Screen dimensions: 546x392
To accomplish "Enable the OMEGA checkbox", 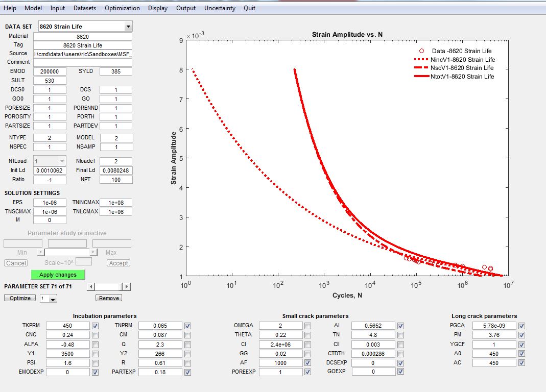I will click(308, 326).
